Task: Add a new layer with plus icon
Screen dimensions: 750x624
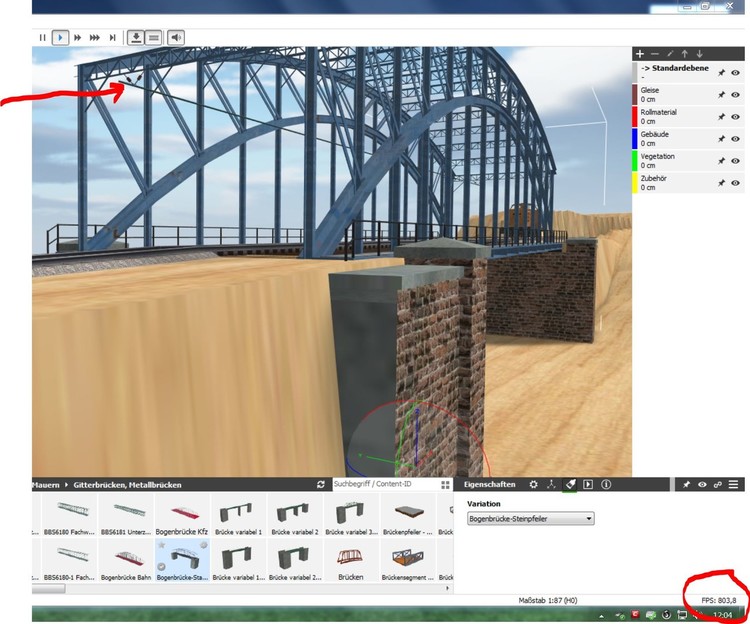Action: [640, 53]
